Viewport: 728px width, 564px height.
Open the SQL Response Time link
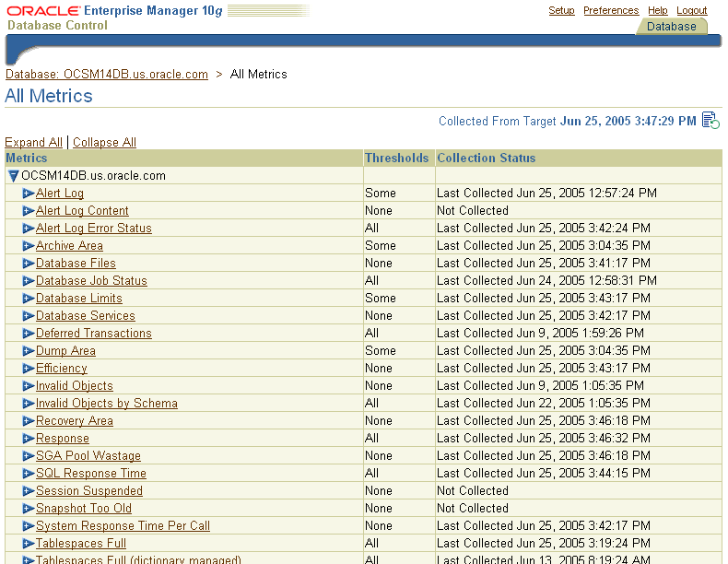[x=91, y=473]
